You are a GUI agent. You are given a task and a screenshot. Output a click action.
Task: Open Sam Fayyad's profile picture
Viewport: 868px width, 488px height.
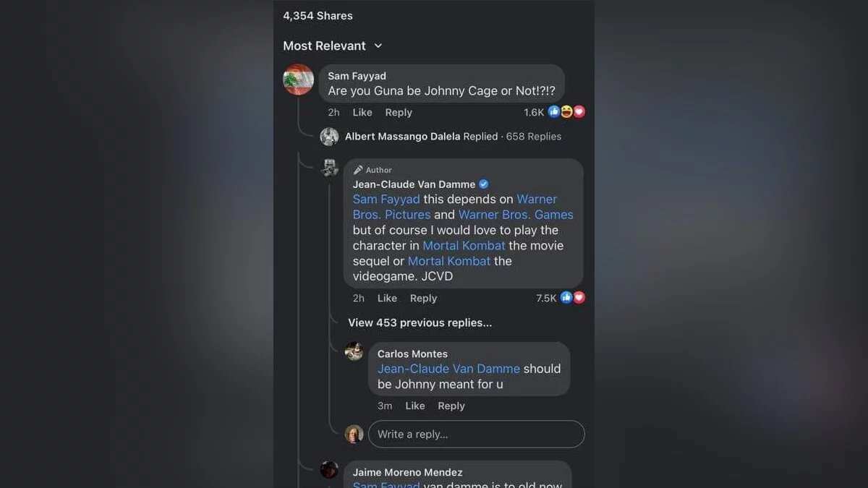click(x=298, y=80)
